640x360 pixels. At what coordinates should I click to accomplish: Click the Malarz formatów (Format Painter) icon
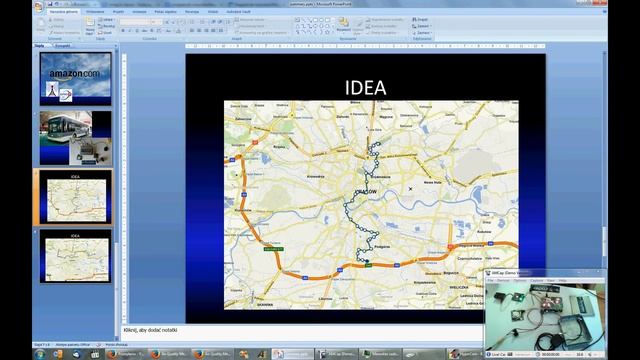coord(64,33)
